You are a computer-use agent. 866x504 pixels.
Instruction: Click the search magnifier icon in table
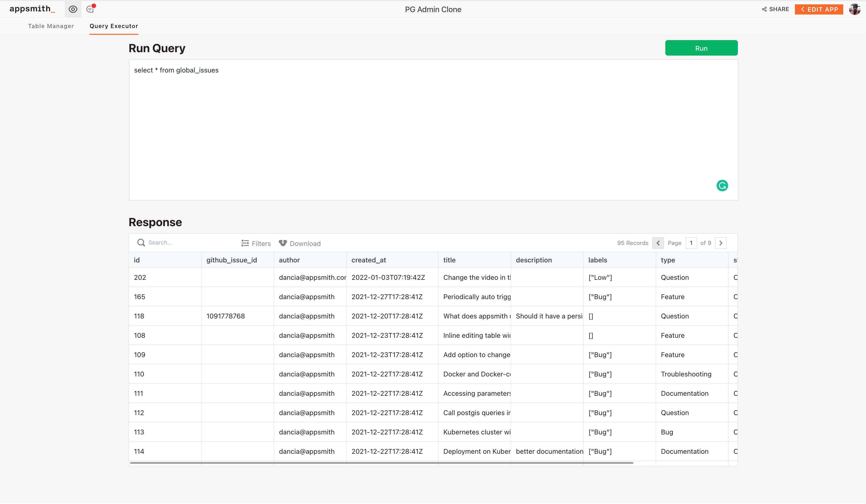point(141,243)
